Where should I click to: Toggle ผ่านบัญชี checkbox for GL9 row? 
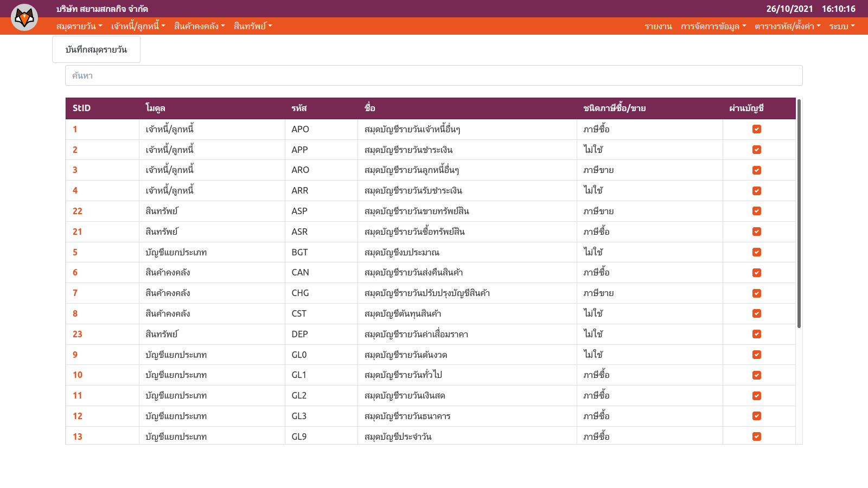(x=757, y=436)
